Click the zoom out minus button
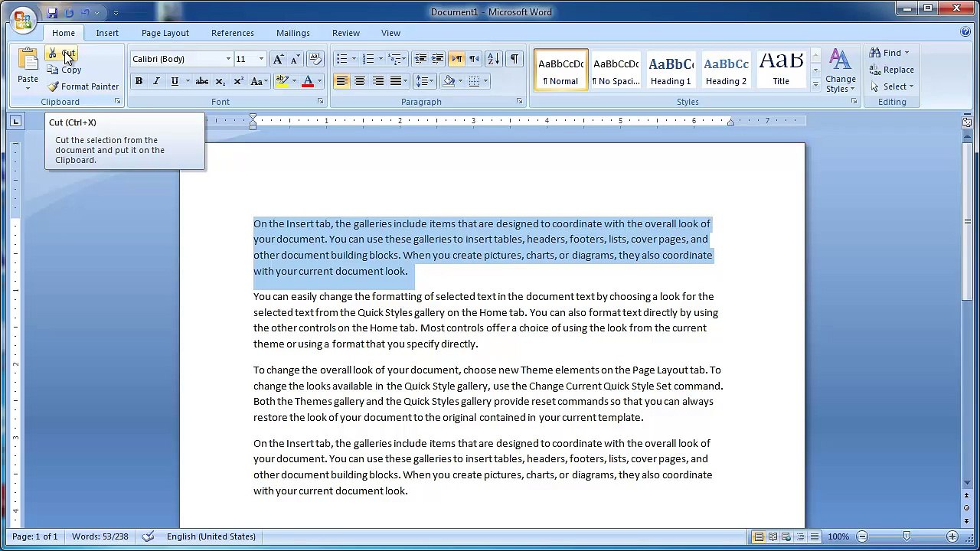 click(862, 536)
